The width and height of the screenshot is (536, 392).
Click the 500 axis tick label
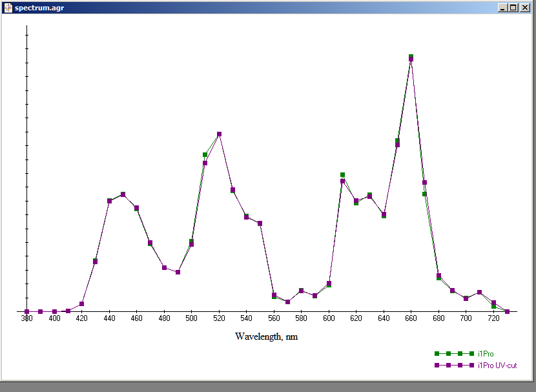[x=191, y=318]
